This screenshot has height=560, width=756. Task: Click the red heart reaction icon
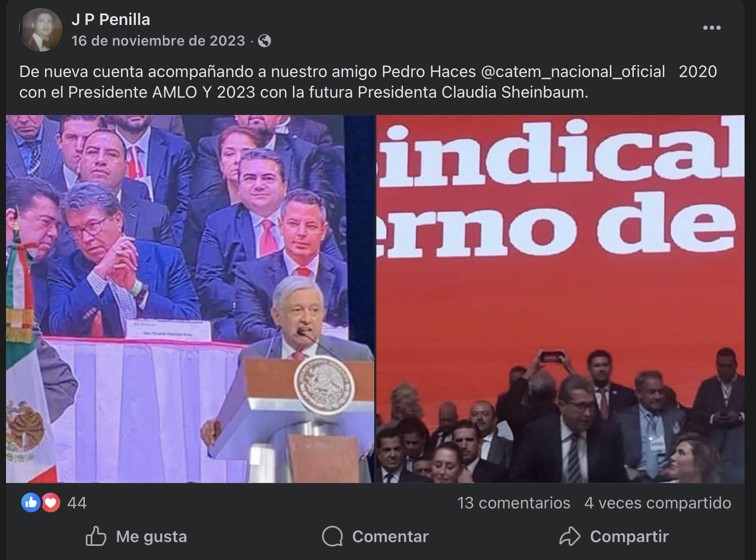(51, 503)
